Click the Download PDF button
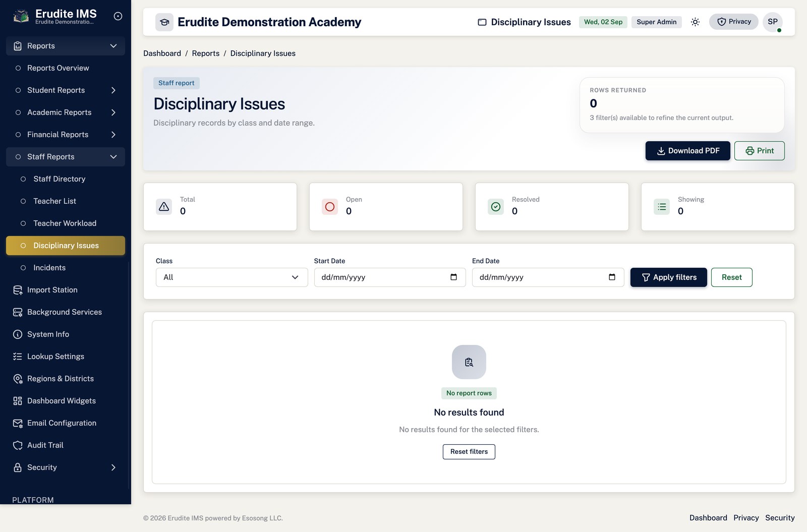Image resolution: width=807 pixels, height=532 pixels. point(688,151)
